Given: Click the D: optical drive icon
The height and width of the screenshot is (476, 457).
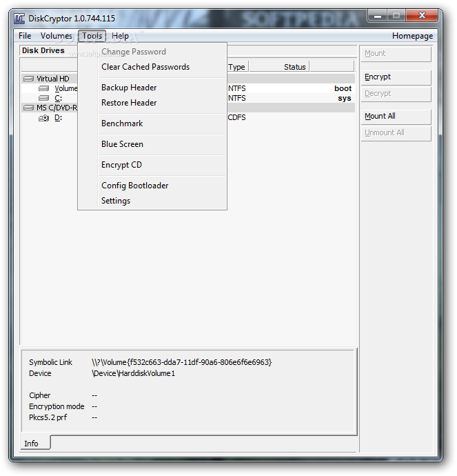Looking at the screenshot, I should point(43,118).
